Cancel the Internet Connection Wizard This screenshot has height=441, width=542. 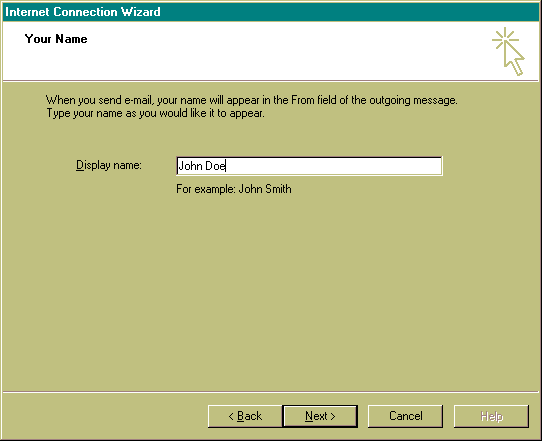point(405,416)
